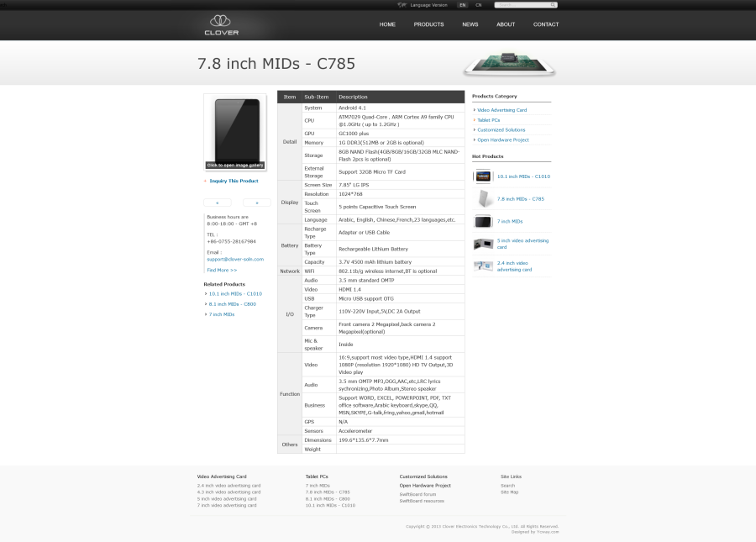Click the world map language icon
756x542 pixels.
pyautogui.click(x=402, y=5)
